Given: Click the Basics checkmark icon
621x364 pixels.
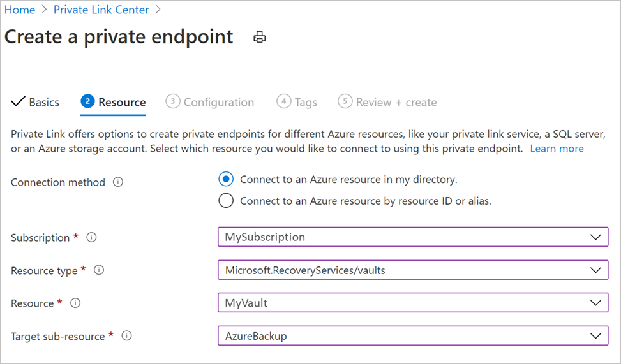Looking at the screenshot, I should [19, 102].
